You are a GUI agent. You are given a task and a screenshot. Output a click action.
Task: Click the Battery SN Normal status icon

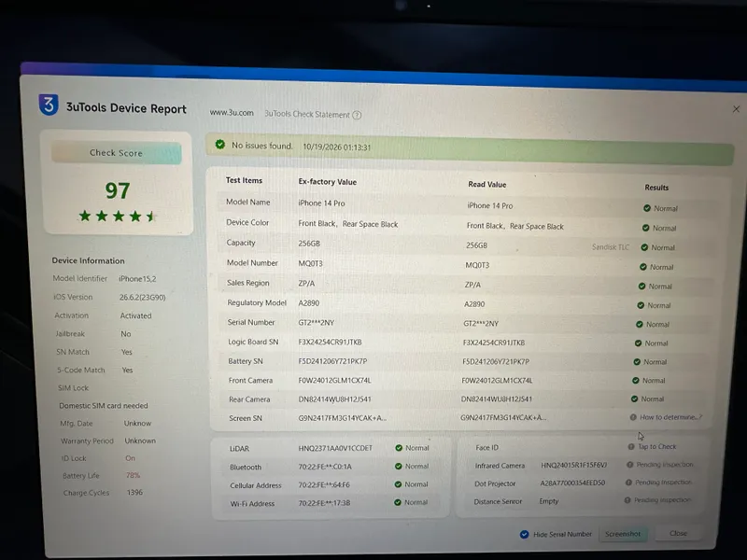click(637, 362)
